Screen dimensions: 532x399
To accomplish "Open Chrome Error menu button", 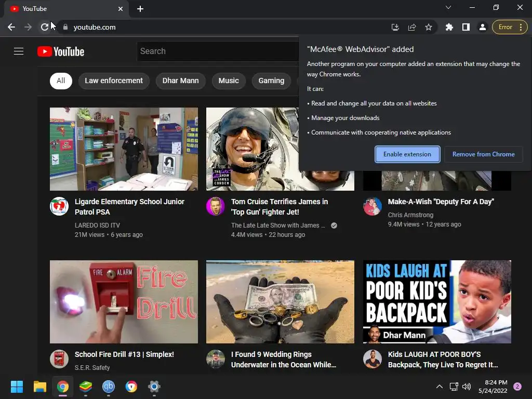I will [510, 27].
